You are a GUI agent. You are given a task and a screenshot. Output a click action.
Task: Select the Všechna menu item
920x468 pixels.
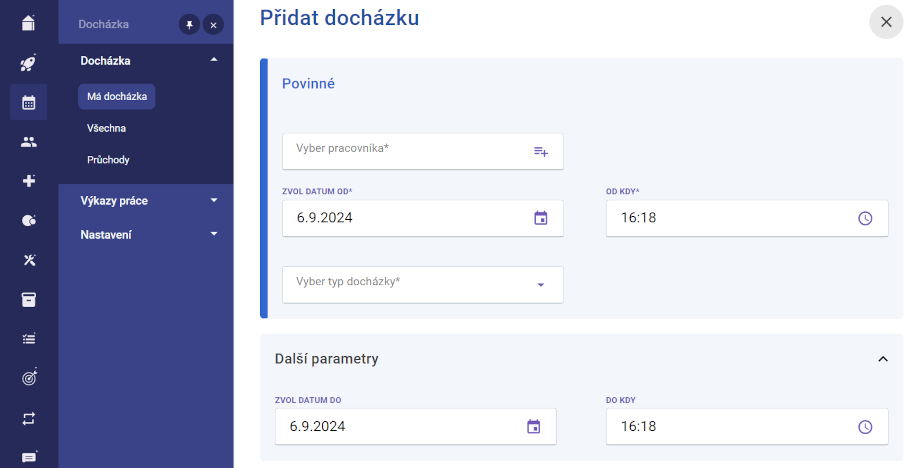pos(106,128)
